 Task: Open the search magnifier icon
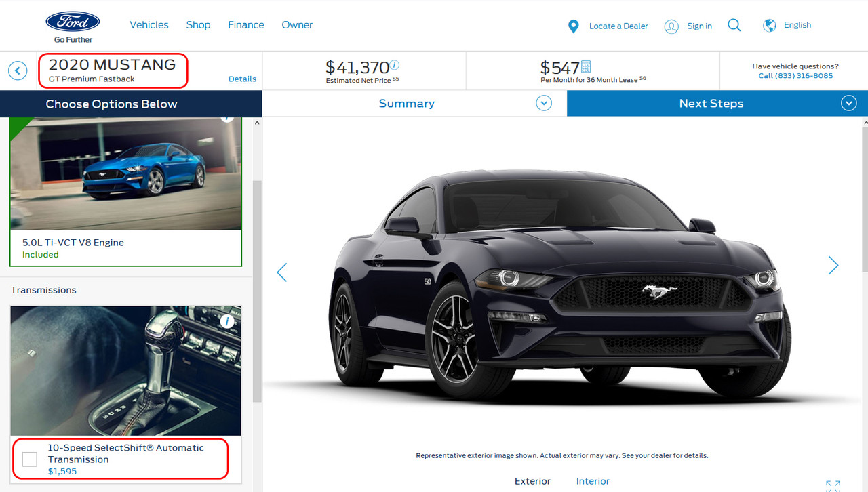pos(734,25)
